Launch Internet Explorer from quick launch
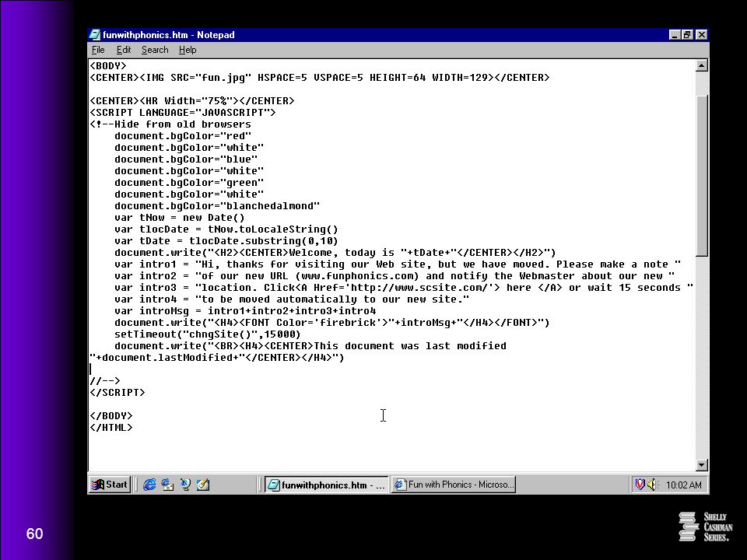 (x=149, y=485)
